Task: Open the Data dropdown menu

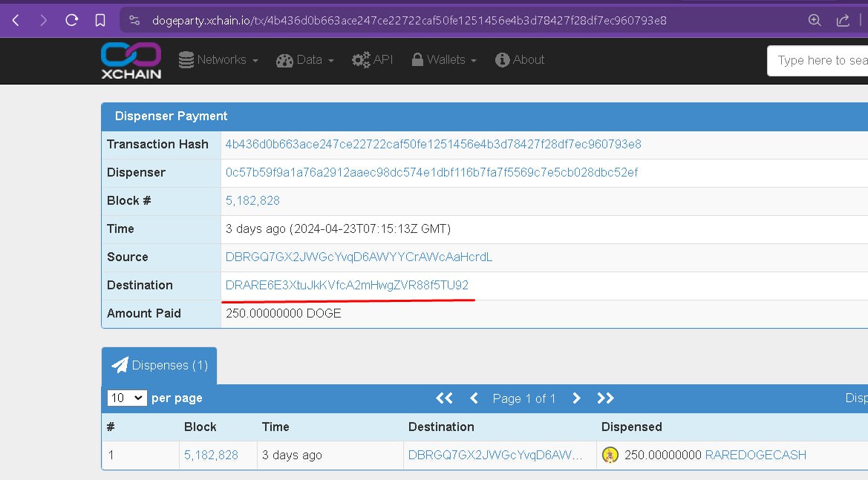Action: tap(305, 60)
